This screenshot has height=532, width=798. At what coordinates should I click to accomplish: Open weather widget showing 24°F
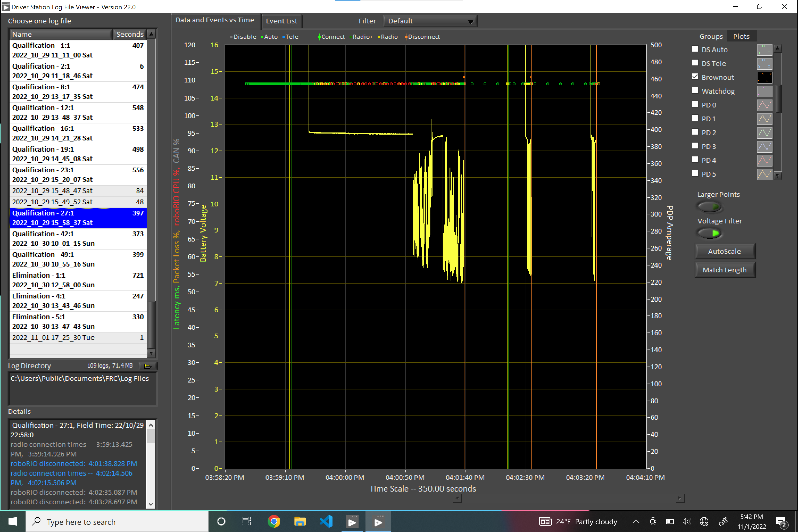pos(578,521)
